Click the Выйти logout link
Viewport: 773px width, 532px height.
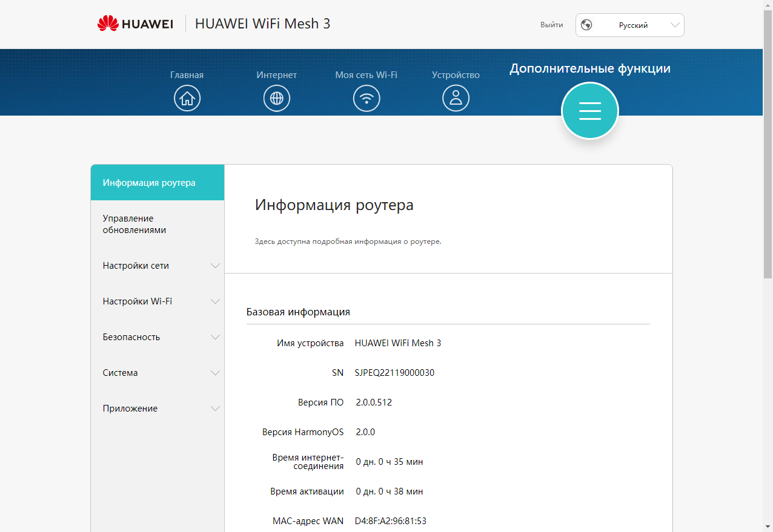551,25
